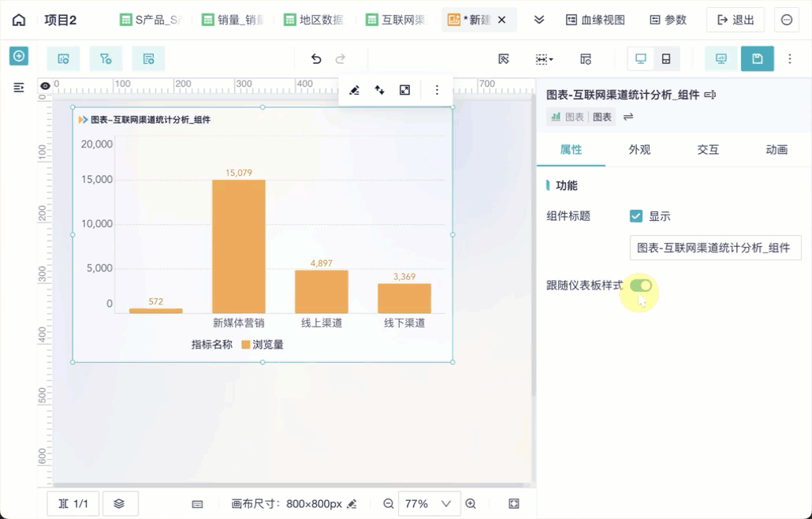Image resolution: width=812 pixels, height=519 pixels.
Task: Open the layers panel from the status bar
Action: tap(120, 503)
